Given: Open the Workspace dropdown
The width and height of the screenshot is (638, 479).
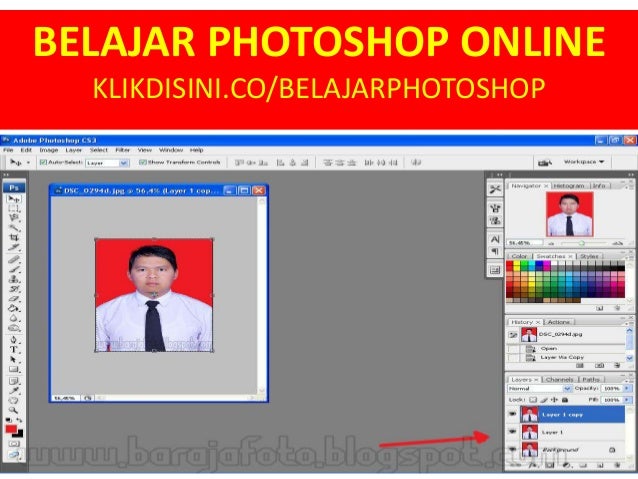Looking at the screenshot, I should click(584, 162).
